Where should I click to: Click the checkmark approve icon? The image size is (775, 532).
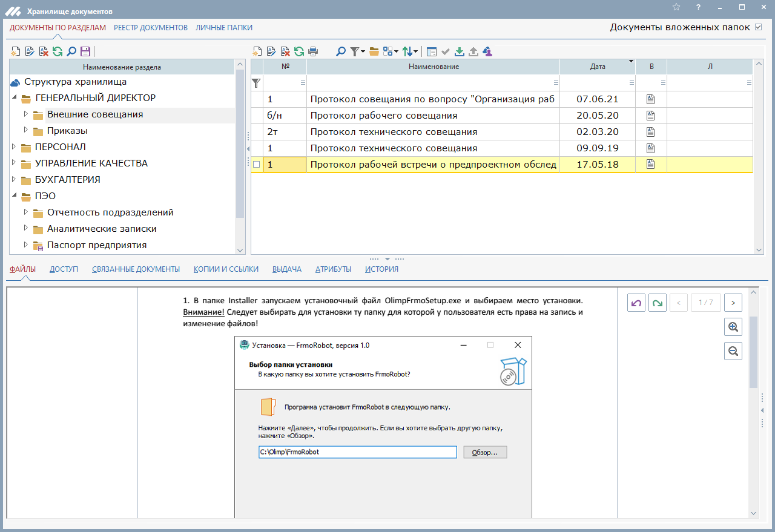coord(446,51)
